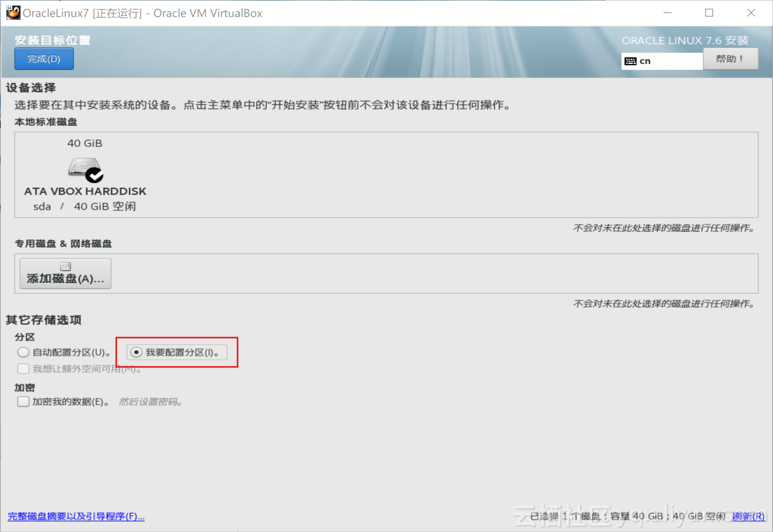Click the cn keyboard layout field
773x532 pixels.
tap(662, 61)
